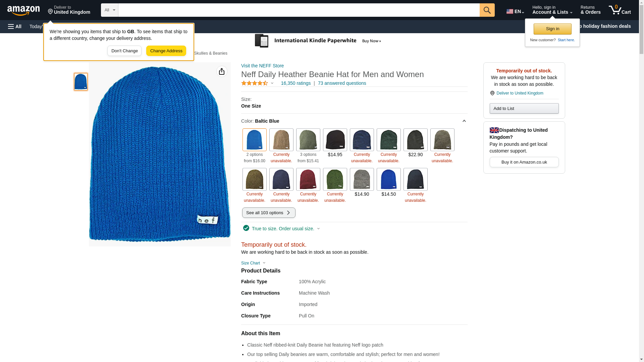Screen dimensions: 644x362
Task: Open Returns & Orders
Action: tap(591, 10)
